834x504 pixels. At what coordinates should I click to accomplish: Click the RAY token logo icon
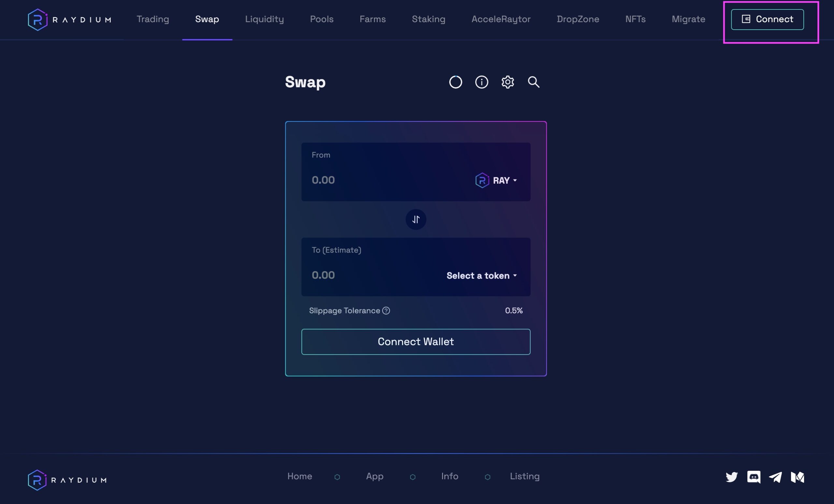click(482, 180)
